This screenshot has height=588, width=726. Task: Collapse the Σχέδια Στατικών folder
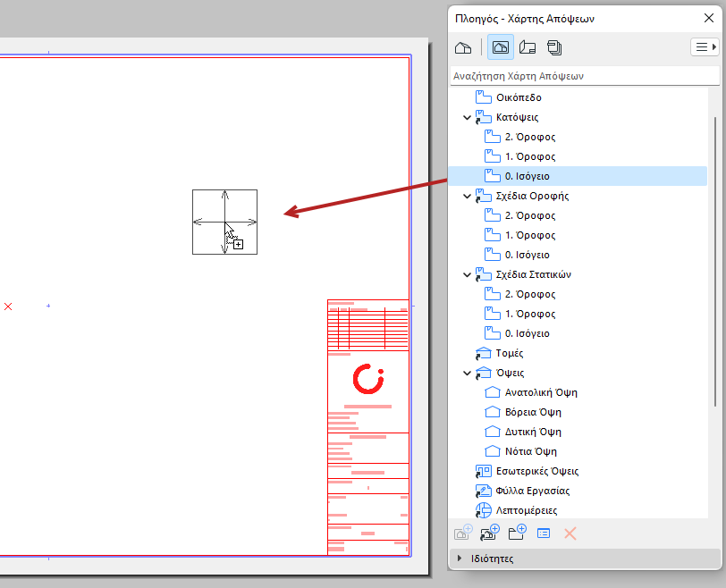pyautogui.click(x=467, y=275)
